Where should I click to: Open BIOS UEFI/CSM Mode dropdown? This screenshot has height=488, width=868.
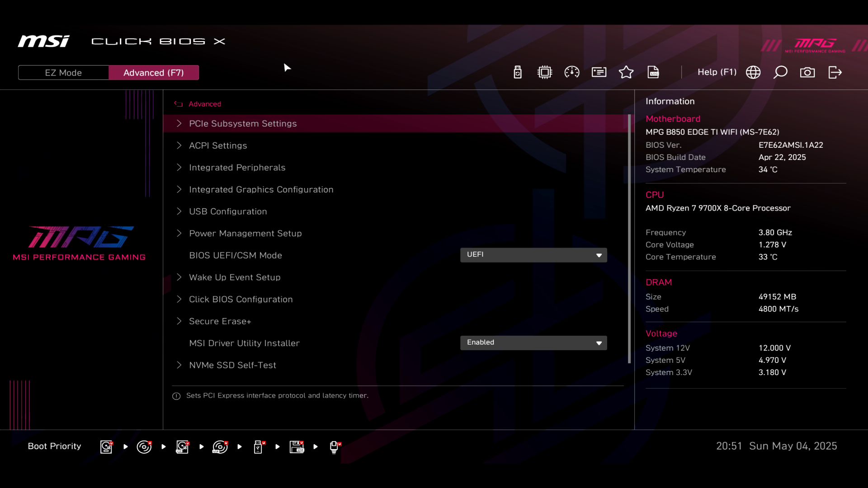533,255
